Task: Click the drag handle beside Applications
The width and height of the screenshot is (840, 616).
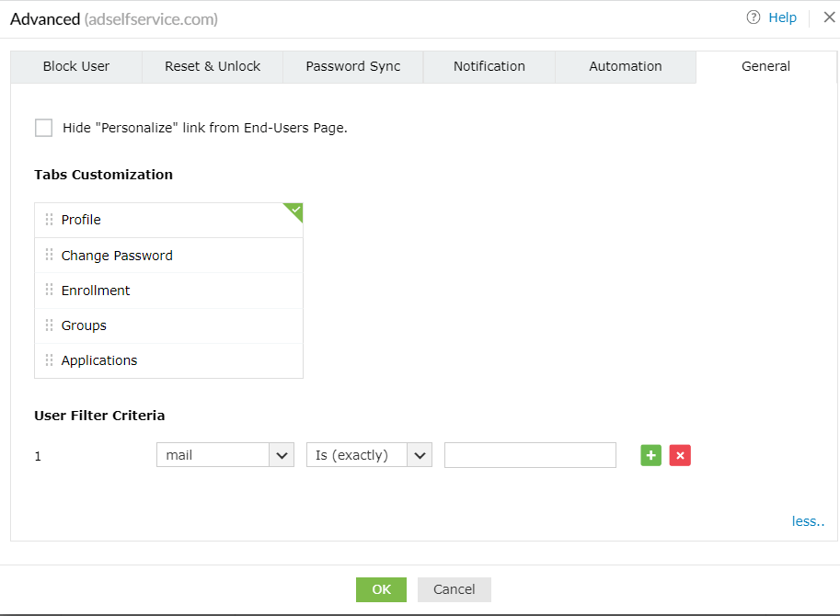Action: 49,360
